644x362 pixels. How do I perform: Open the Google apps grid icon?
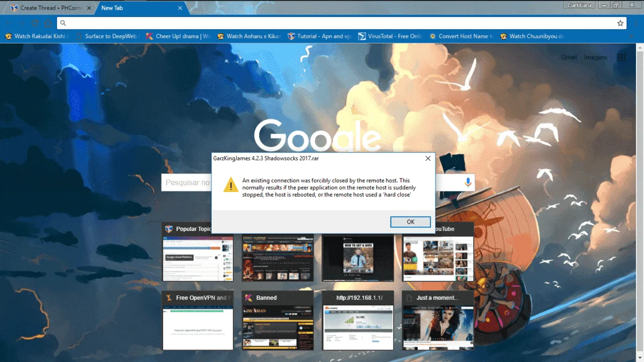622,57
